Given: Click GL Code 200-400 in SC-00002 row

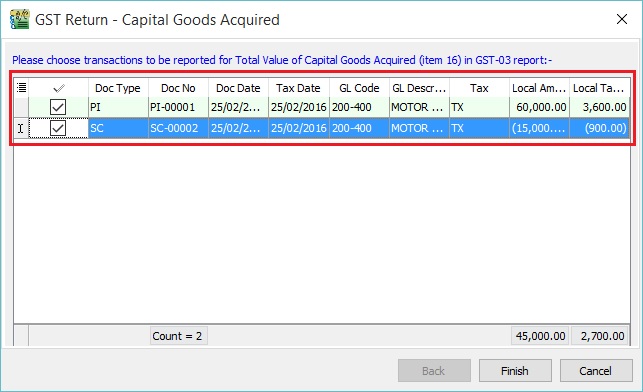Looking at the screenshot, I should coord(359,128).
